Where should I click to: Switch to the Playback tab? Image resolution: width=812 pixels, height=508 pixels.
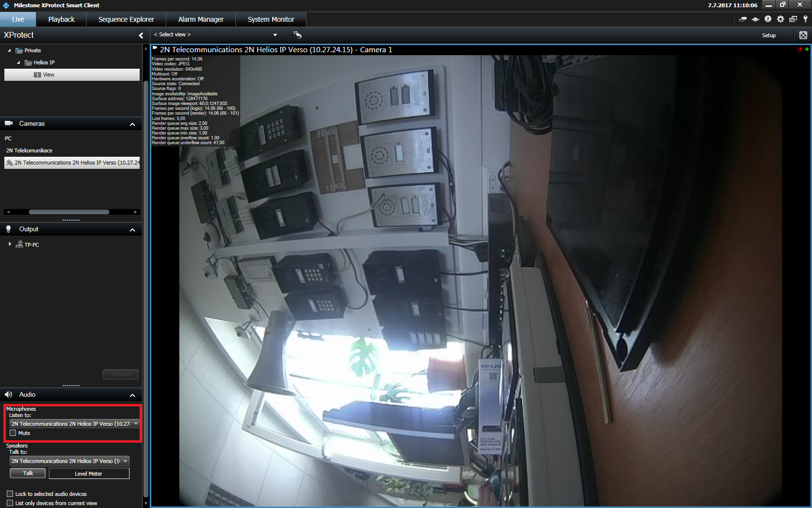tap(61, 19)
